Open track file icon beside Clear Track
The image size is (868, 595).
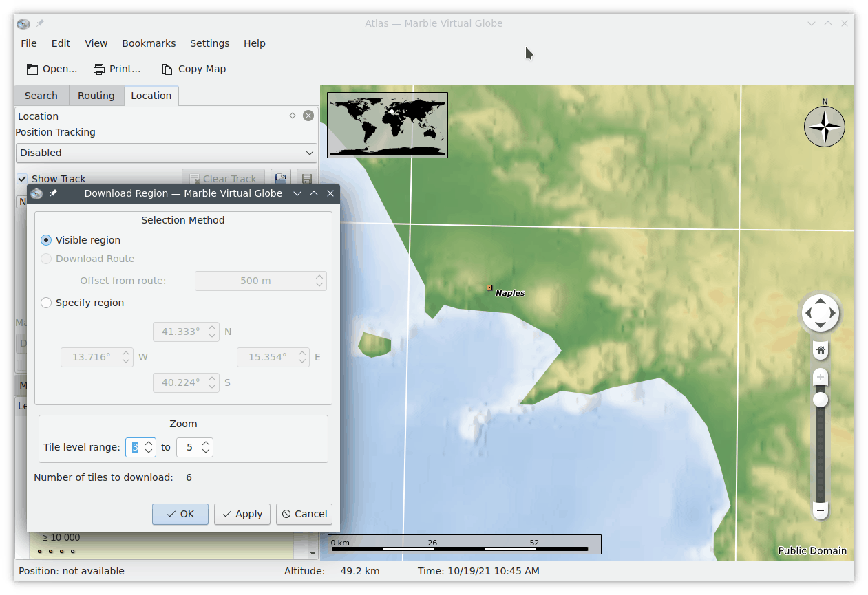point(281,178)
